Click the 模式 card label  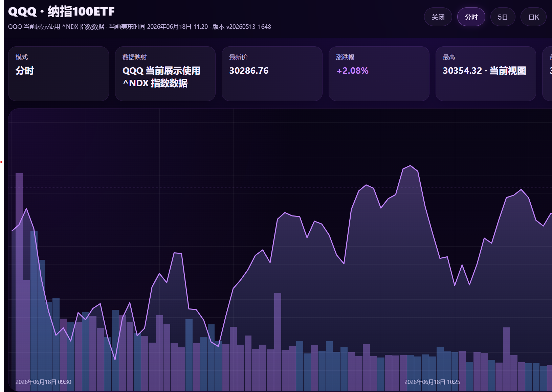tap(22, 57)
